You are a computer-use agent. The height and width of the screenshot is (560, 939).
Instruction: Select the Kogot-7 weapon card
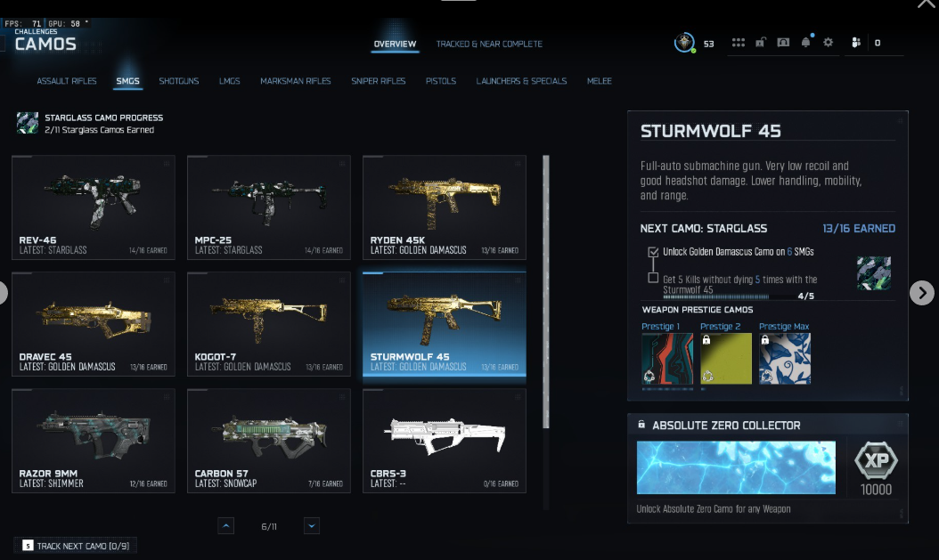pos(269,324)
